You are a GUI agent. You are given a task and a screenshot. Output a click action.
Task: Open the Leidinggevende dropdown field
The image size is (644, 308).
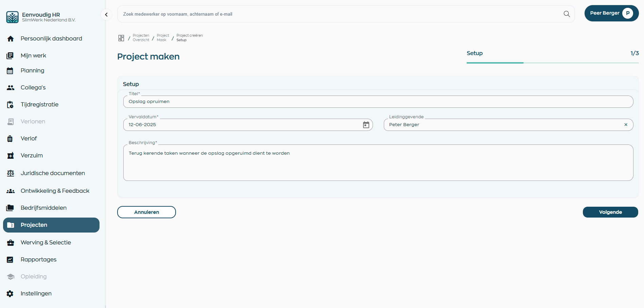(503, 125)
